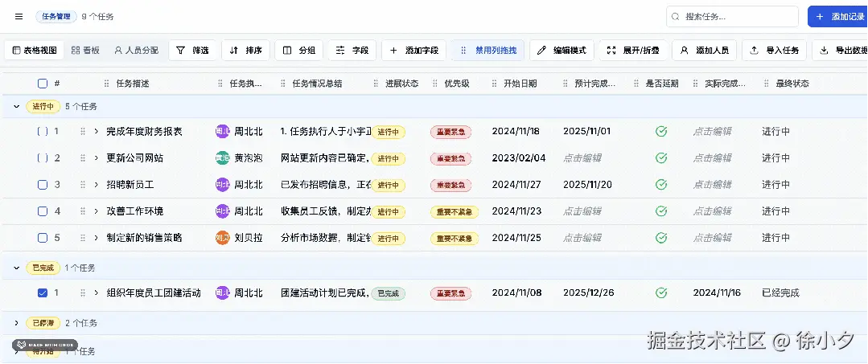This screenshot has height=364, width=868.
Task: Open the 分组 grouping option
Action: (299, 51)
